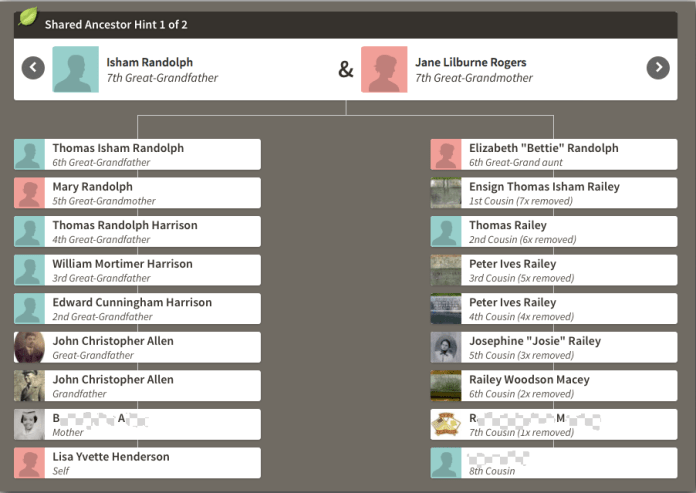Image resolution: width=696 pixels, height=493 pixels.
Task: Open Josephine "Josie" Railey's portrait thumbnail
Action: coord(446,347)
